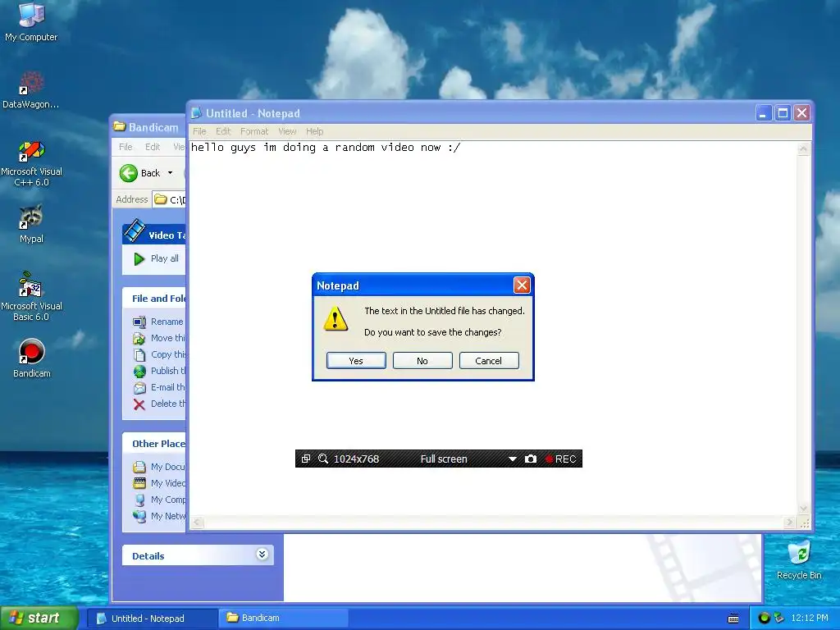
Task: Select the Mypal browser desktop icon
Action: [31, 224]
